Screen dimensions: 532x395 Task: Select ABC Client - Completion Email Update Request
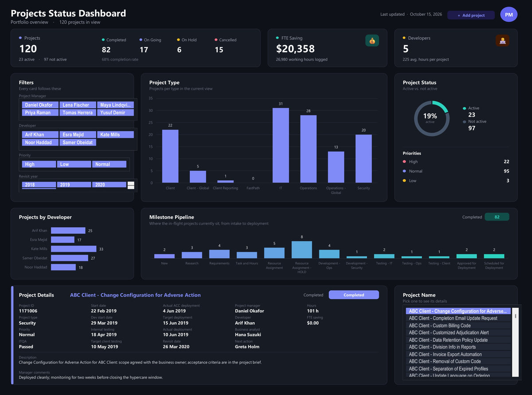click(x=458, y=318)
